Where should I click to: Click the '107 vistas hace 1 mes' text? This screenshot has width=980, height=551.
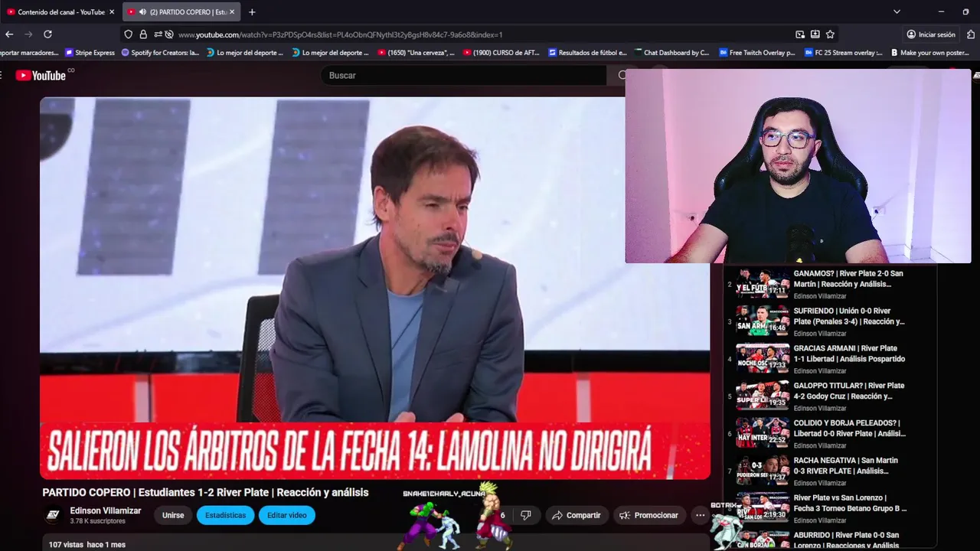[x=87, y=545]
